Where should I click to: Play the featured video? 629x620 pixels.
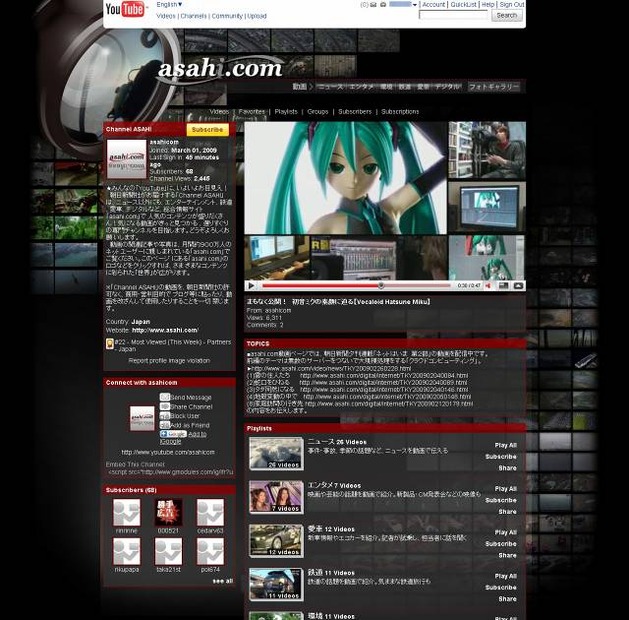[x=251, y=286]
